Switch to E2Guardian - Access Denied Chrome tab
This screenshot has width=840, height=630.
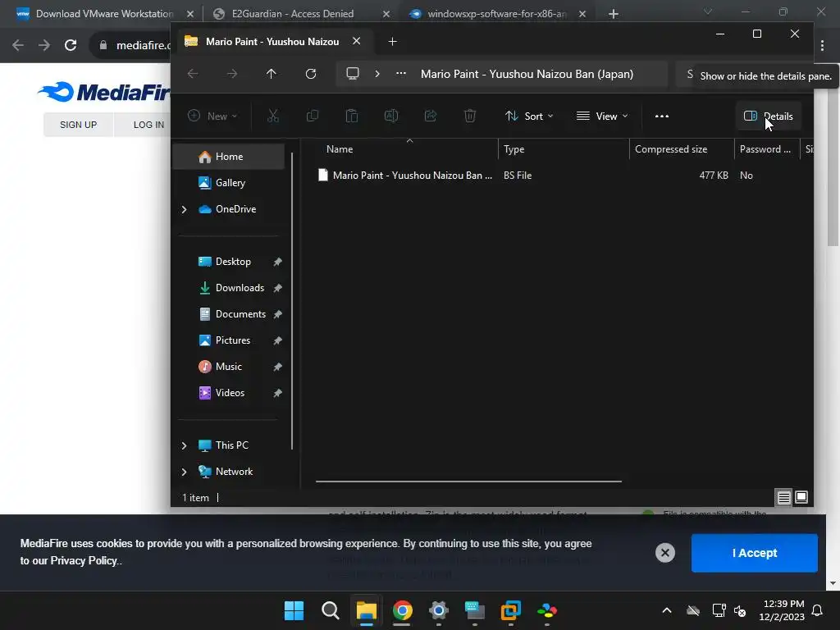pyautogui.click(x=300, y=14)
